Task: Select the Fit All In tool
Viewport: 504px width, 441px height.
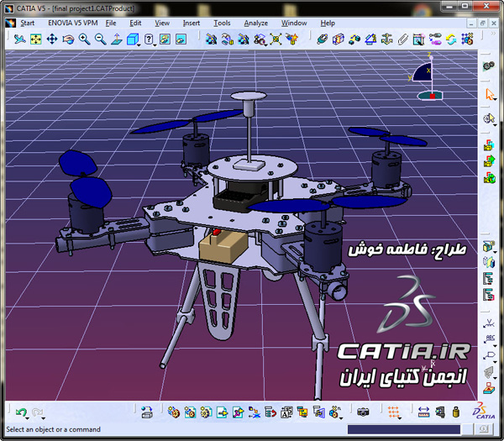Action: [x=37, y=39]
